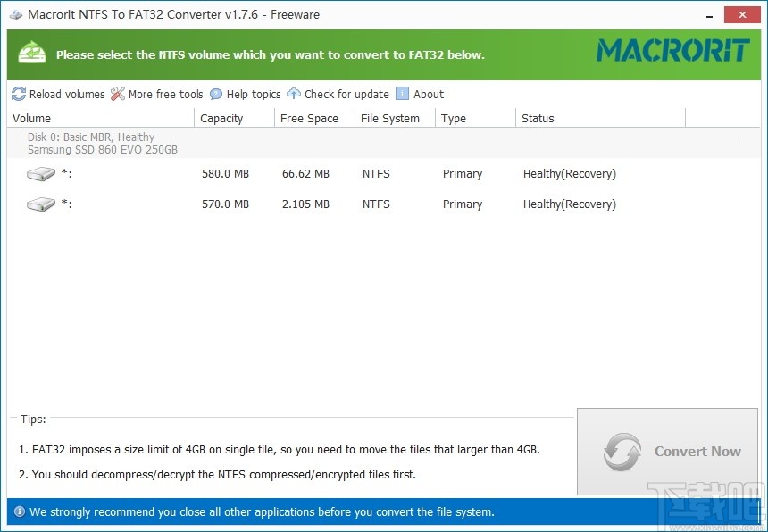The image size is (768, 532).
Task: Click the More free tools wrench icon
Action: tap(117, 94)
